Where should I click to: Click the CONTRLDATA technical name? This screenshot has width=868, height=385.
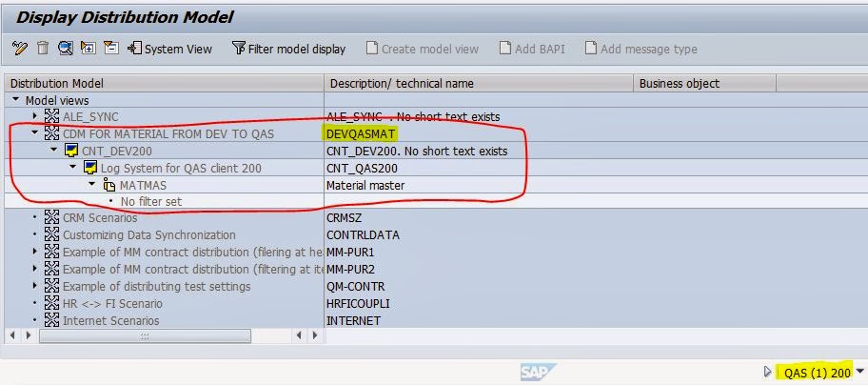pyautogui.click(x=363, y=234)
